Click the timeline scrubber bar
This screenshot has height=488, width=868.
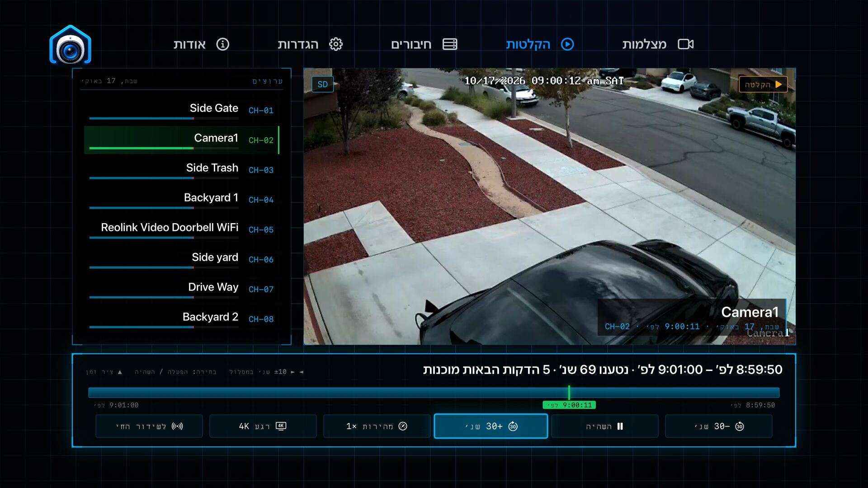coord(434,392)
